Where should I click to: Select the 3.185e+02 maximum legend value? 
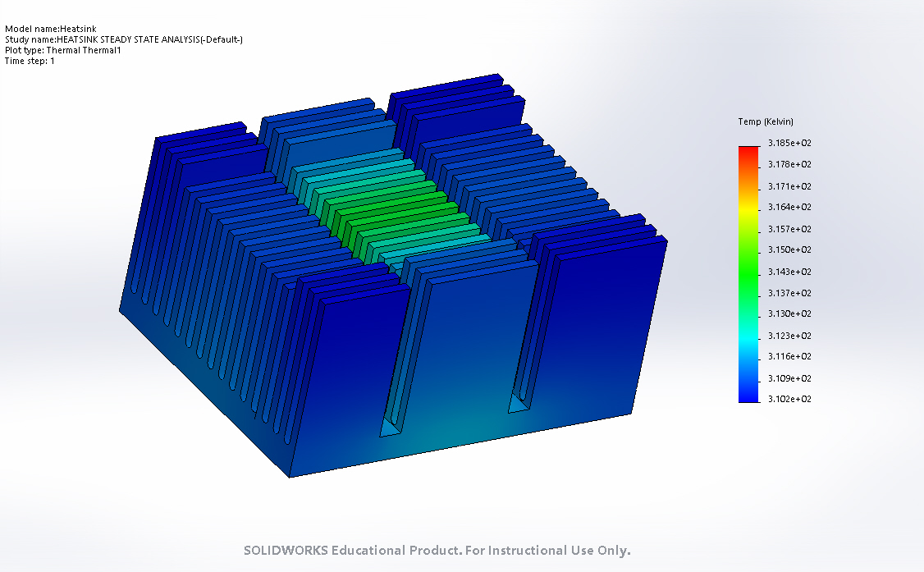[x=789, y=143]
